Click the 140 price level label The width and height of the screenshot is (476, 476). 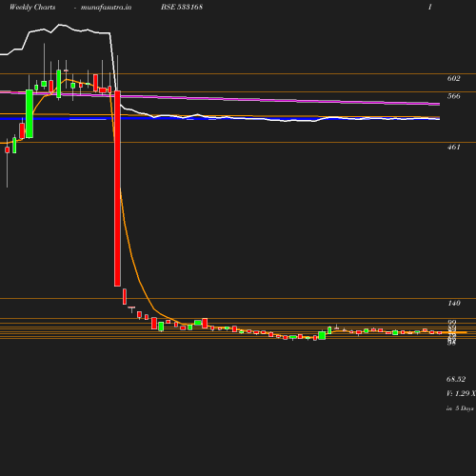click(454, 303)
